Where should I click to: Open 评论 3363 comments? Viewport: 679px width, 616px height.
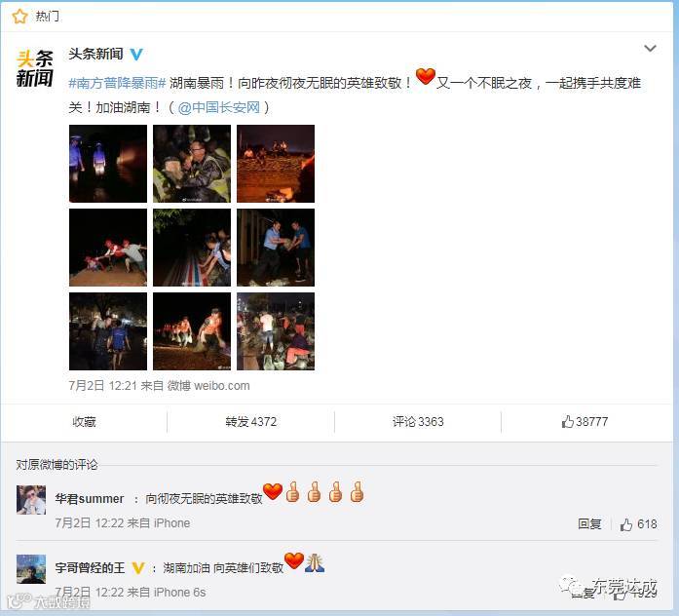tap(418, 421)
